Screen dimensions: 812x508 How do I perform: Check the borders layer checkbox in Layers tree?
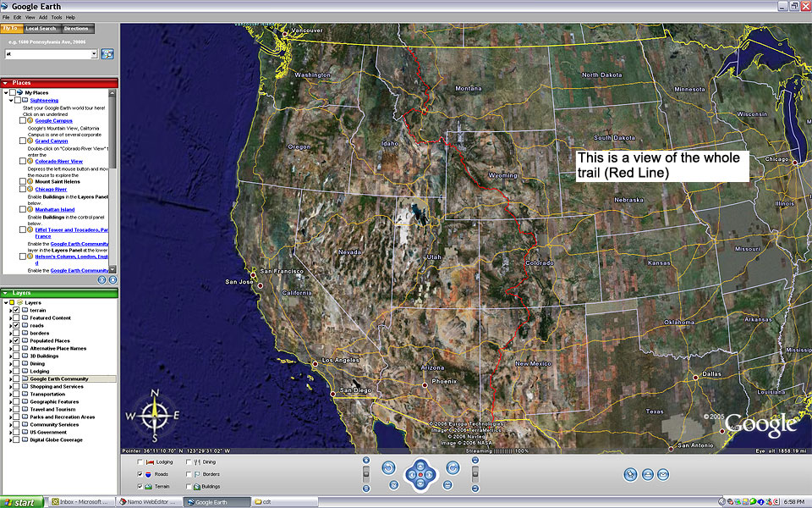(17, 333)
